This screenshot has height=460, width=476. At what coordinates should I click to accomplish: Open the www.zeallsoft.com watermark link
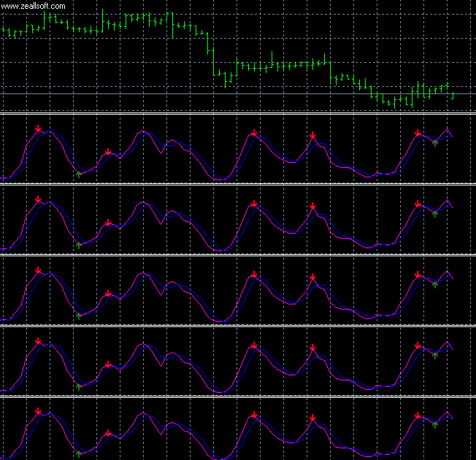coord(33,6)
